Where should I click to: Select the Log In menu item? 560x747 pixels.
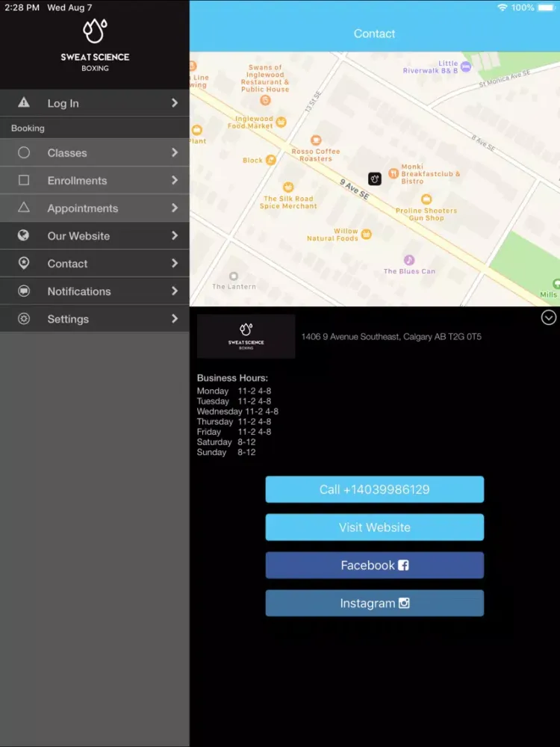click(x=95, y=103)
